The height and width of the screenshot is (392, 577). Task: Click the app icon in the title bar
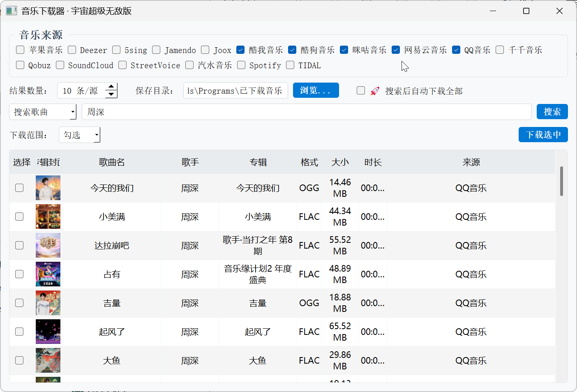[12, 11]
